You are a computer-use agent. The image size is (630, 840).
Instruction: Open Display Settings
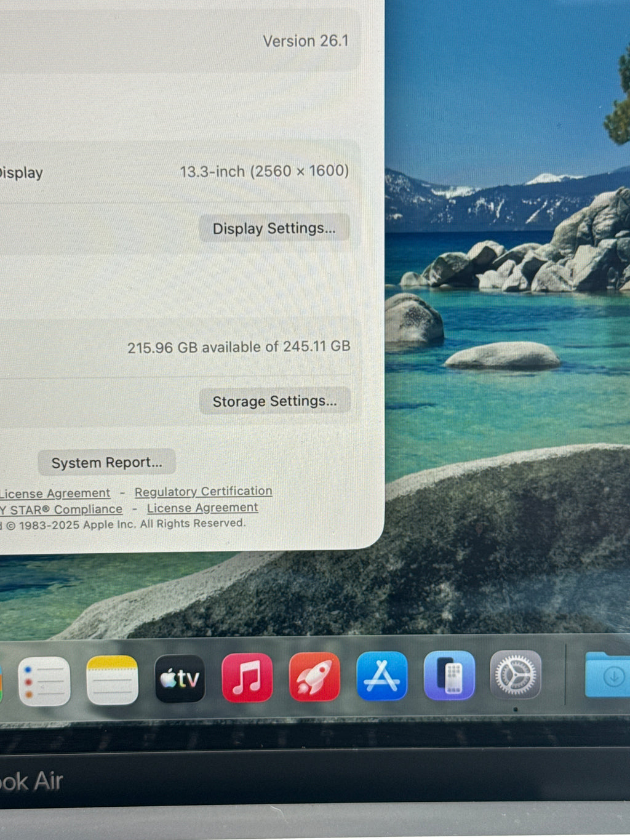click(x=274, y=228)
